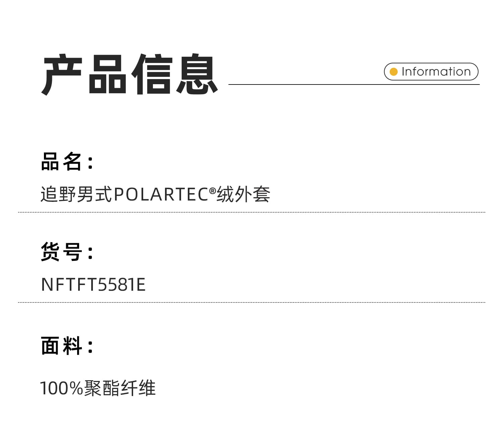Click the dotted divider below the item number

[x=251, y=302]
